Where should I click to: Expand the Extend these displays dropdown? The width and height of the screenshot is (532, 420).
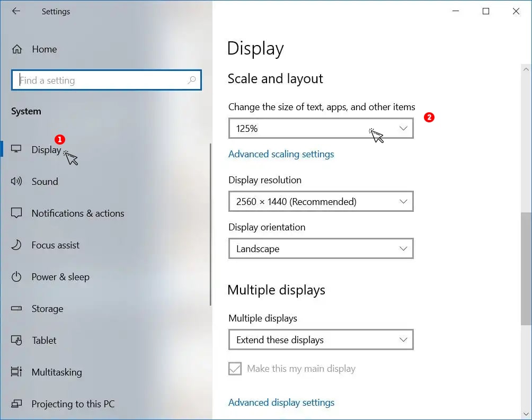(321, 339)
